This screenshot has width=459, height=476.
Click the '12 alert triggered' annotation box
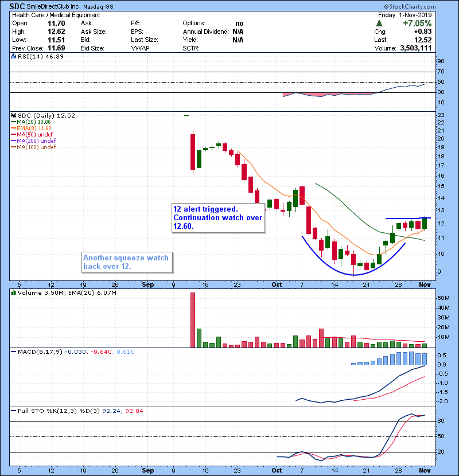(x=218, y=218)
